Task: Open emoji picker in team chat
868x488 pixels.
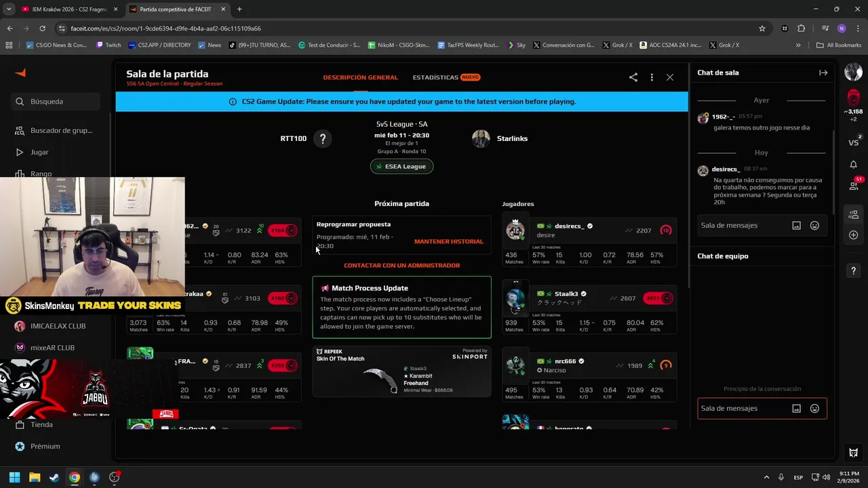Action: (x=814, y=409)
